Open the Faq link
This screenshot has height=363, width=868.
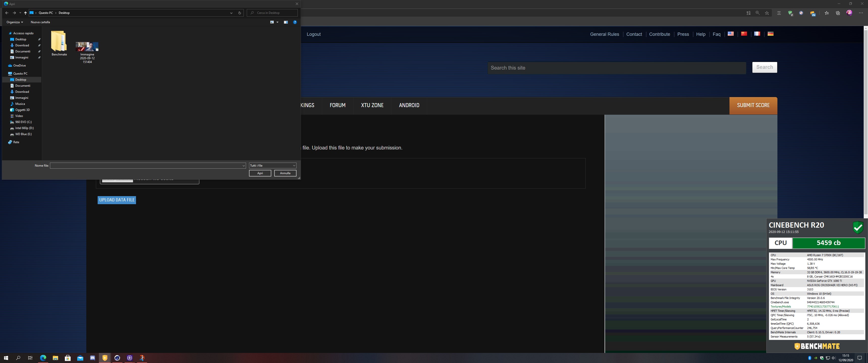[x=716, y=34]
